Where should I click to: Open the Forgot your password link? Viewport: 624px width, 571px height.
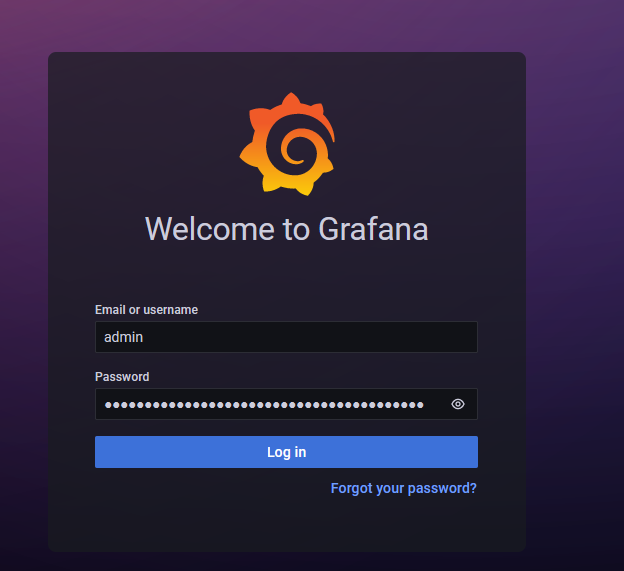[404, 488]
